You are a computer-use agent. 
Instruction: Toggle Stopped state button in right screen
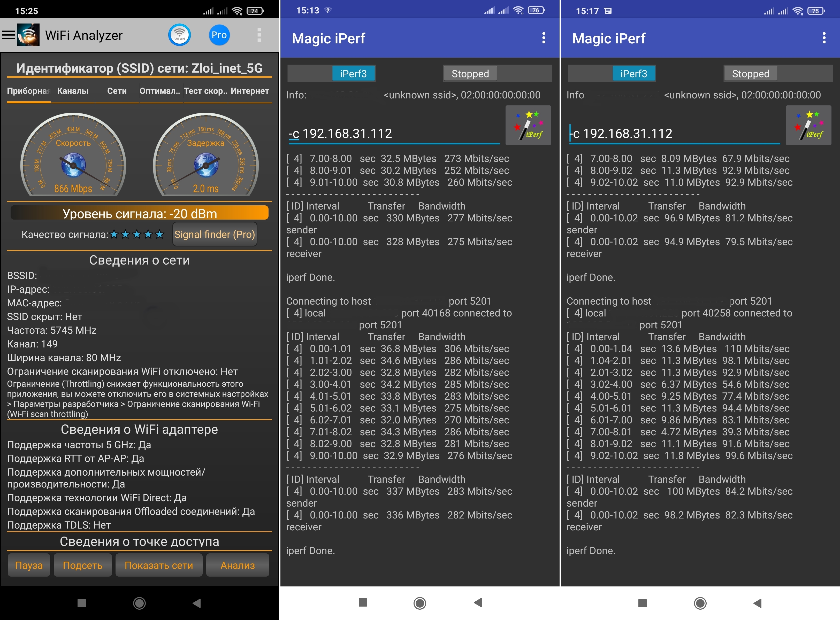(x=750, y=74)
